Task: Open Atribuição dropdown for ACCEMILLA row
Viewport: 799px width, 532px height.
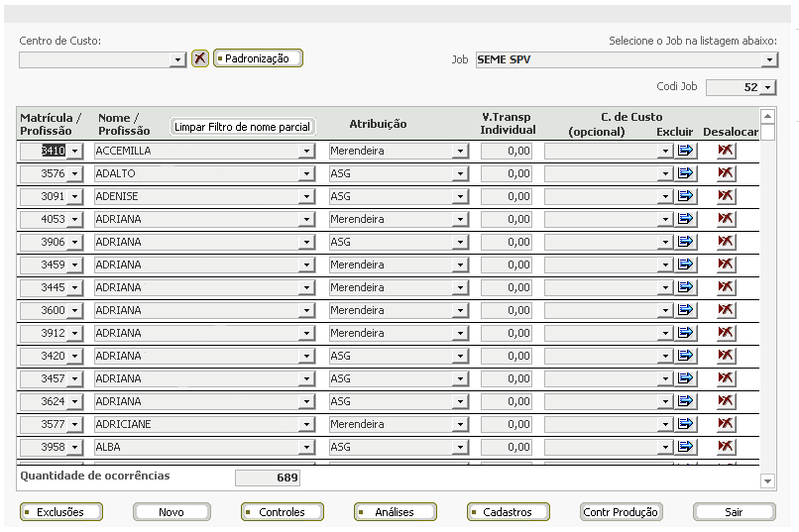Action: (x=460, y=151)
